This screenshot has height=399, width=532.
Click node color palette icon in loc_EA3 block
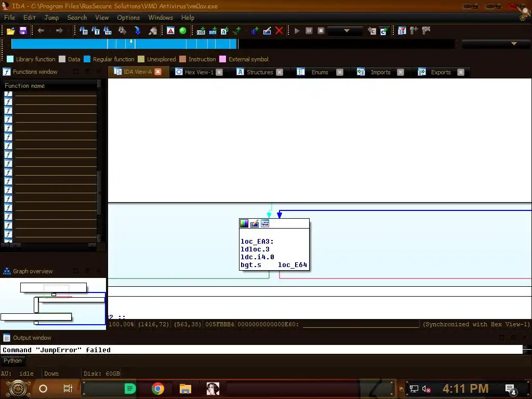pyautogui.click(x=244, y=223)
